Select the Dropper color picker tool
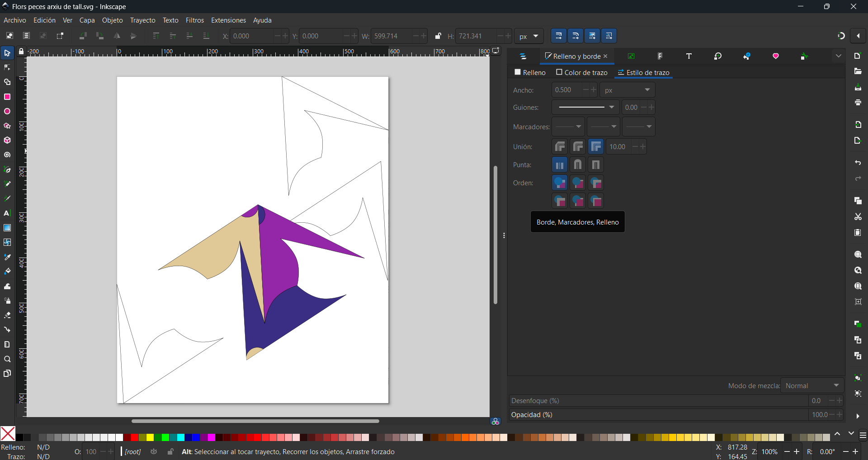 point(7,257)
